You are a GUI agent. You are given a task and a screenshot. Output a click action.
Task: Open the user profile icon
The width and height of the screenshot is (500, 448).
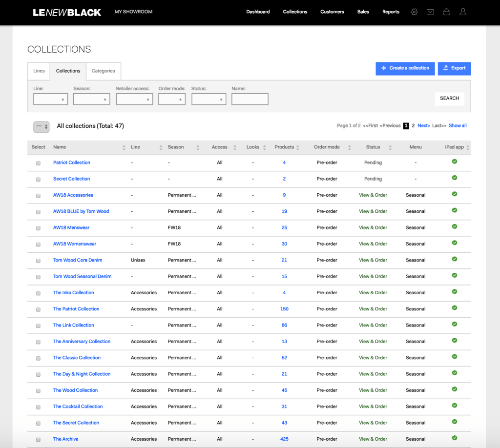(x=463, y=12)
